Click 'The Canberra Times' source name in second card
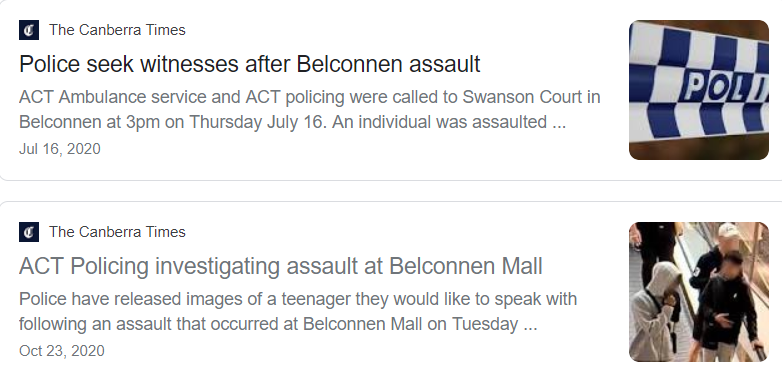Viewport: 782px width, 371px height. [x=117, y=232]
